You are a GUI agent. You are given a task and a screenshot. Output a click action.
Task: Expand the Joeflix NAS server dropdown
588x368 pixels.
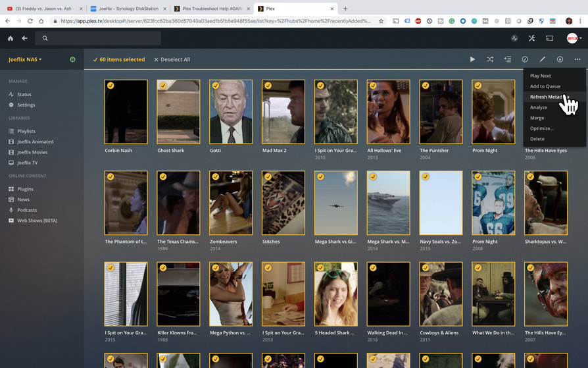tap(25, 59)
